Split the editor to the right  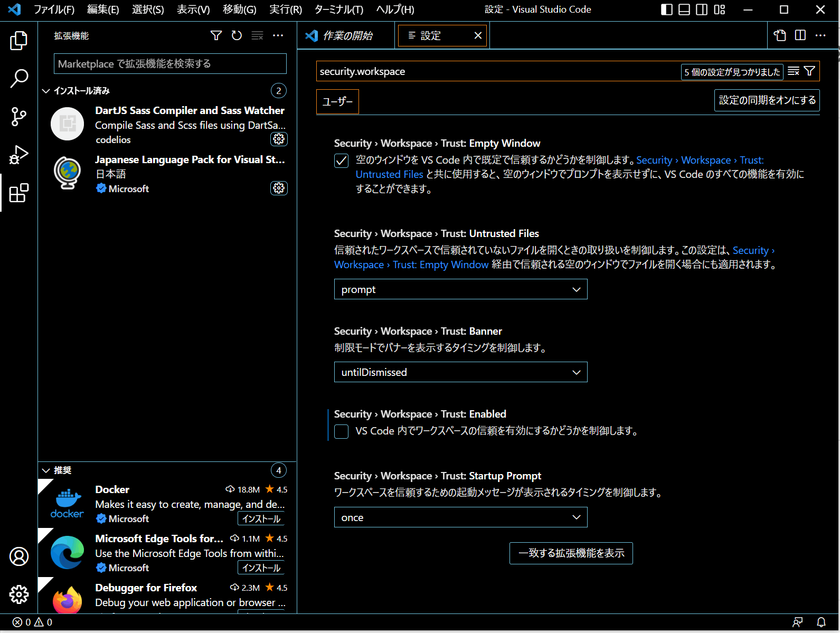(800, 35)
